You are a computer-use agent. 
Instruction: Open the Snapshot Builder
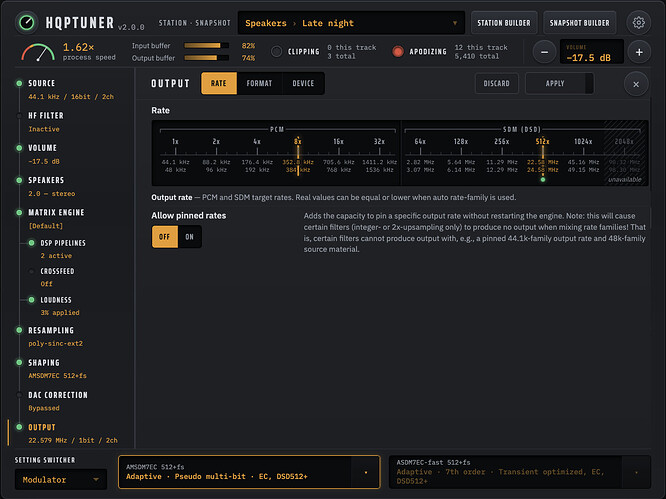579,23
